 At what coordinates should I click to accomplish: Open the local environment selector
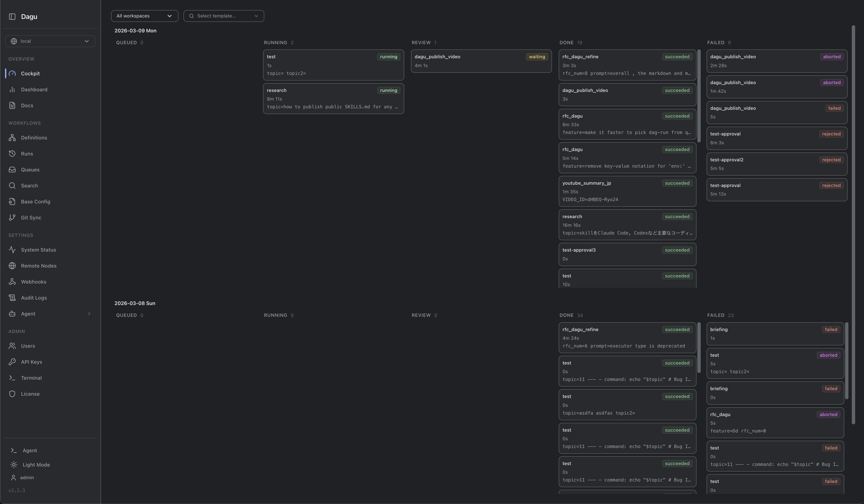(50, 41)
